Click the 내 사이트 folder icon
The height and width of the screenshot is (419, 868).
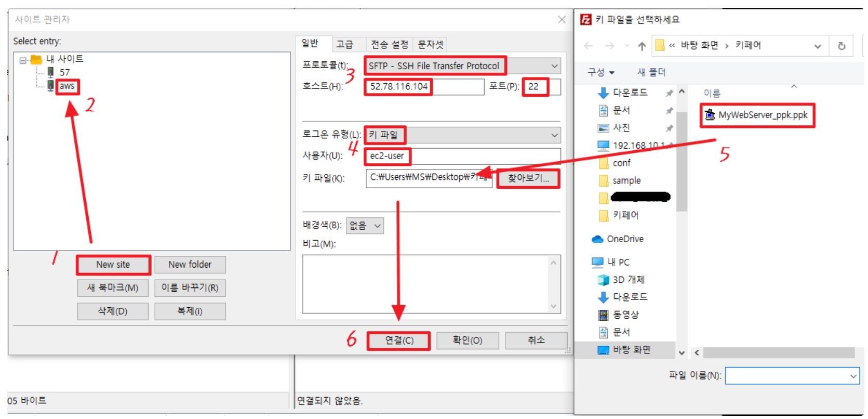[36, 59]
